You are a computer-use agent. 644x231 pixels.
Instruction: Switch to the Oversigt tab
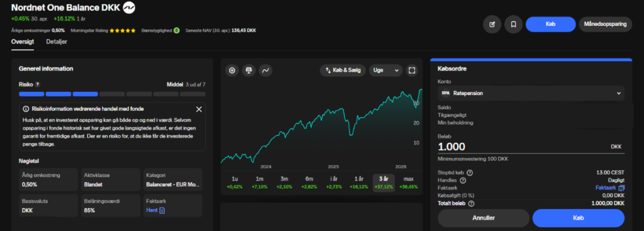click(23, 42)
